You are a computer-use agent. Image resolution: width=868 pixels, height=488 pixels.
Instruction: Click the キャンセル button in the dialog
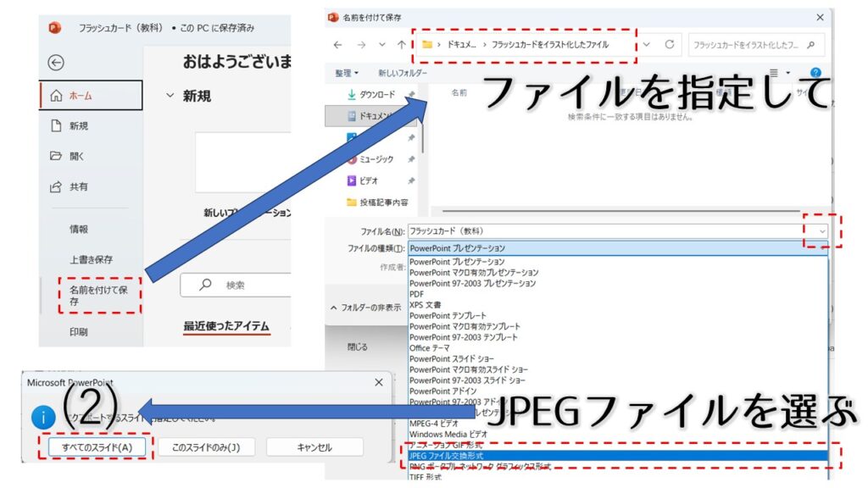click(314, 447)
